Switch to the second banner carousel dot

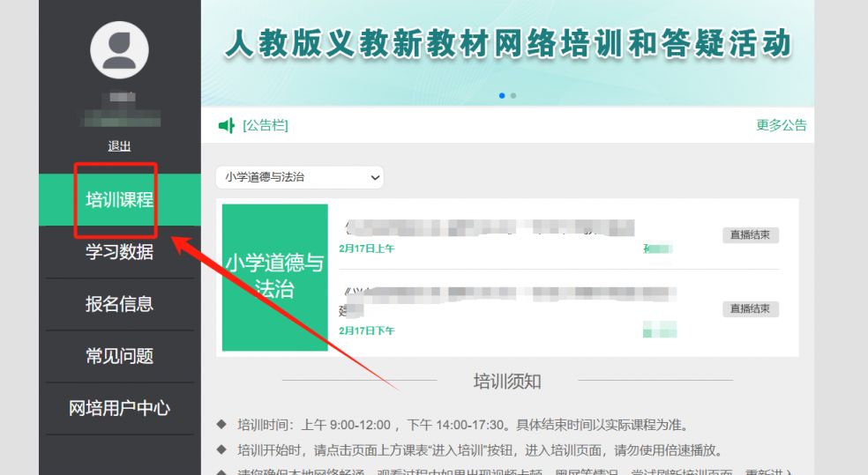pyautogui.click(x=513, y=96)
